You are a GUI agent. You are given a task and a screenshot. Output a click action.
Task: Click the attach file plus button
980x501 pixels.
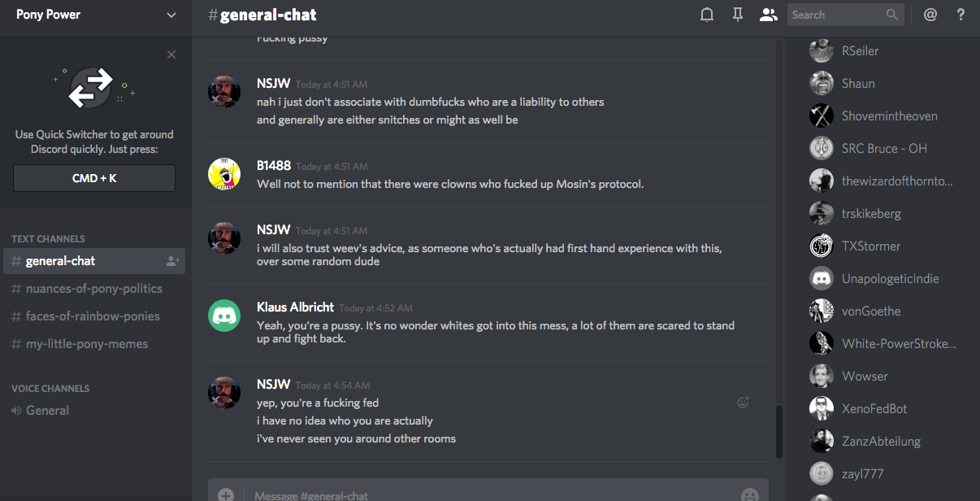(226, 494)
